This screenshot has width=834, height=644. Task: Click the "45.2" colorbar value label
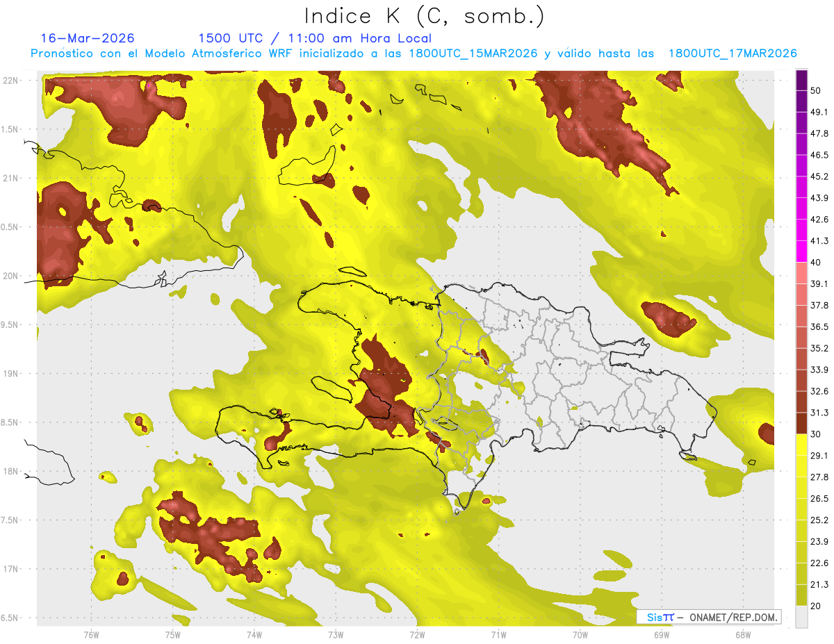[x=820, y=176]
